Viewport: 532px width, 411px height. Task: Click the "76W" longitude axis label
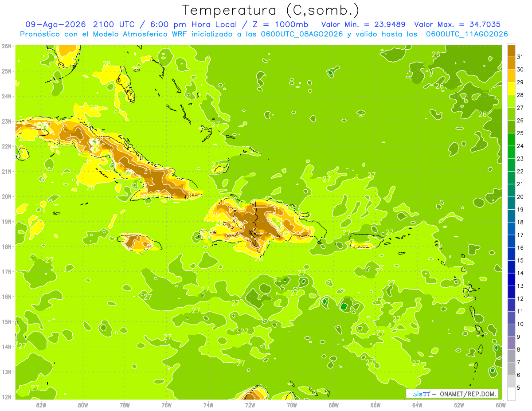pyautogui.click(x=167, y=405)
